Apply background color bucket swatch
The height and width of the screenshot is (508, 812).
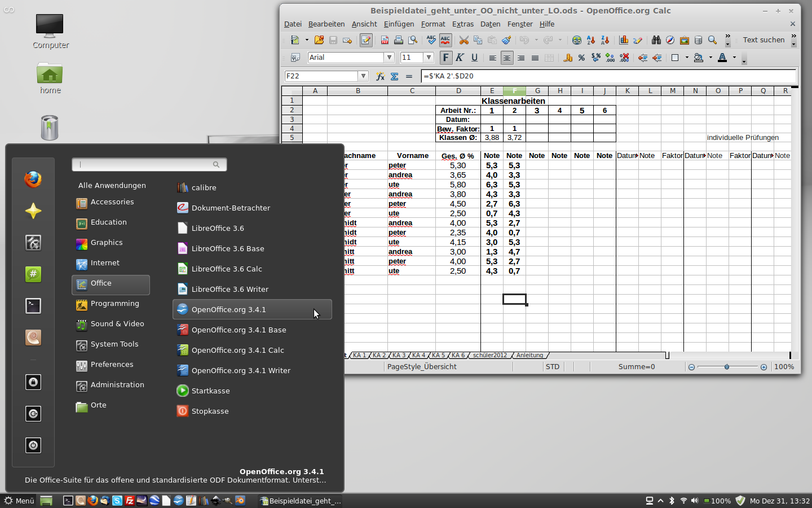(699, 58)
